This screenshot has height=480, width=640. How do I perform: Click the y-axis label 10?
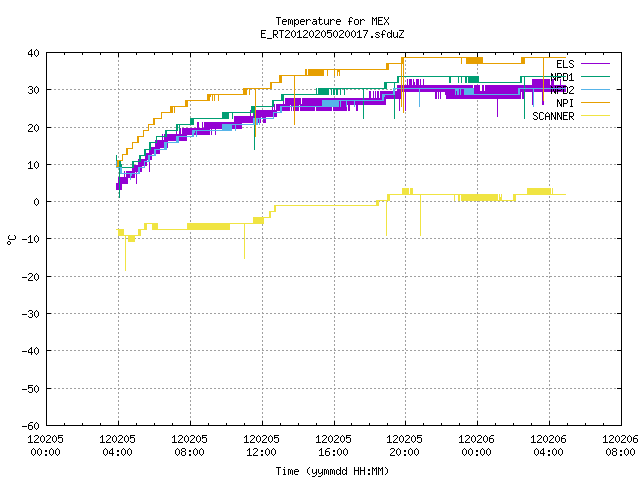pos(33,165)
